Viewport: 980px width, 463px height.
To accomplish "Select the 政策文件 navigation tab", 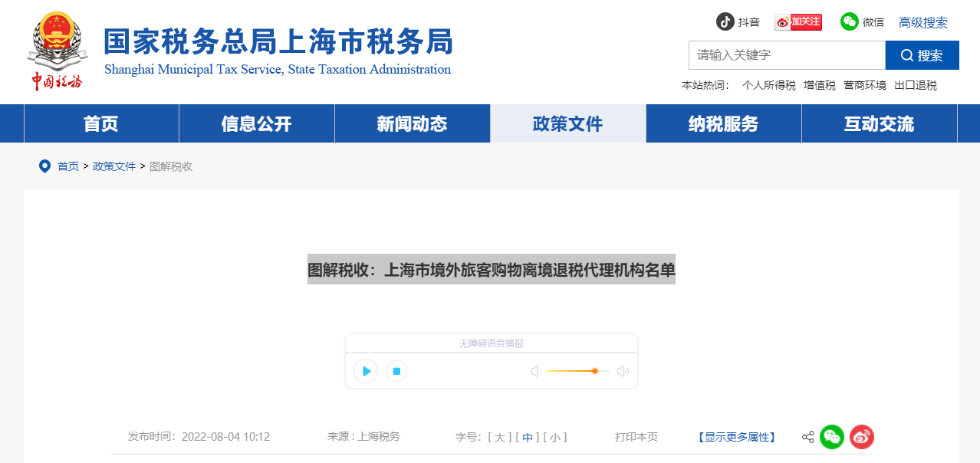I will tap(568, 123).
